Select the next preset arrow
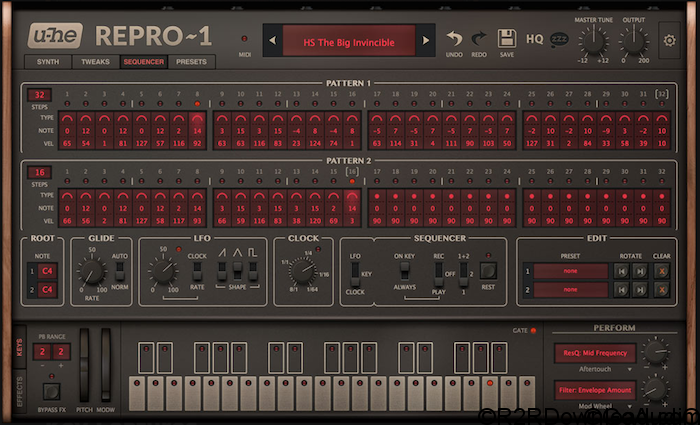Image resolution: width=700 pixels, height=425 pixels. point(425,41)
